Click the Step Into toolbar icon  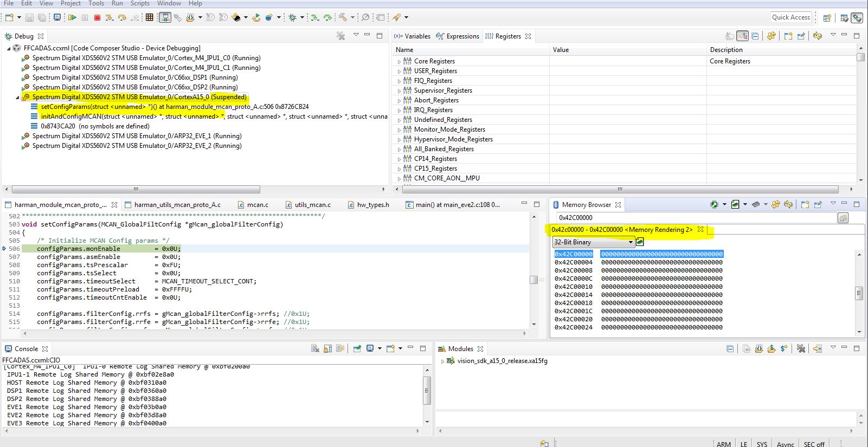[x=109, y=17]
